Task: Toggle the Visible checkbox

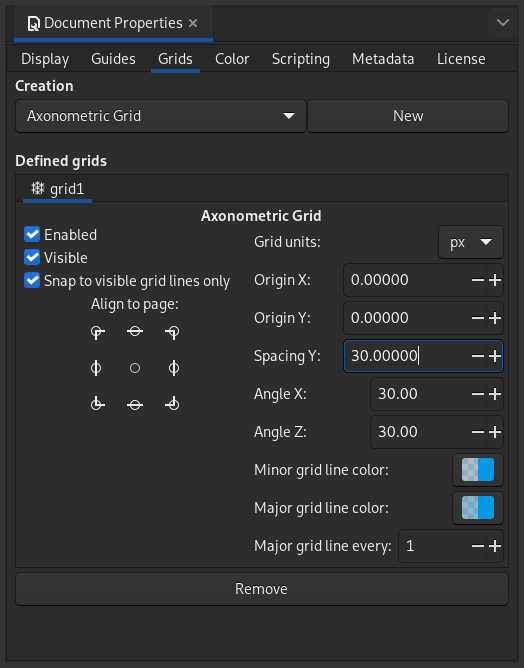Action: 32,257
